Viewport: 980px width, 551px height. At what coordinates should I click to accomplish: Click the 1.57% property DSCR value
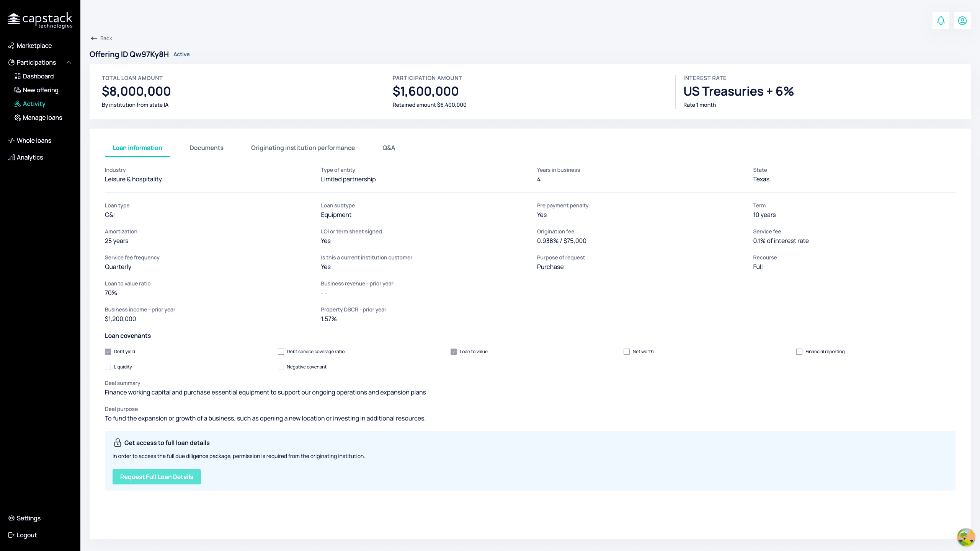329,319
